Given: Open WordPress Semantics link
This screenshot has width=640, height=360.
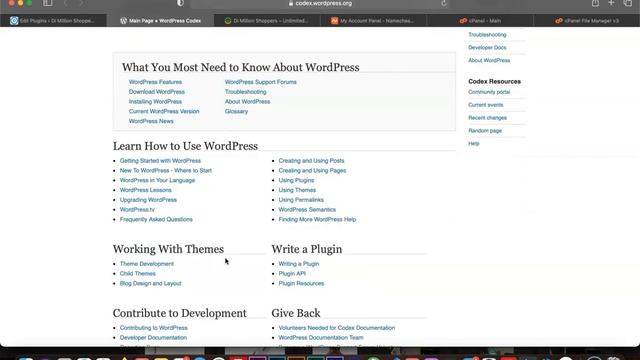Looking at the screenshot, I should coord(307,210).
